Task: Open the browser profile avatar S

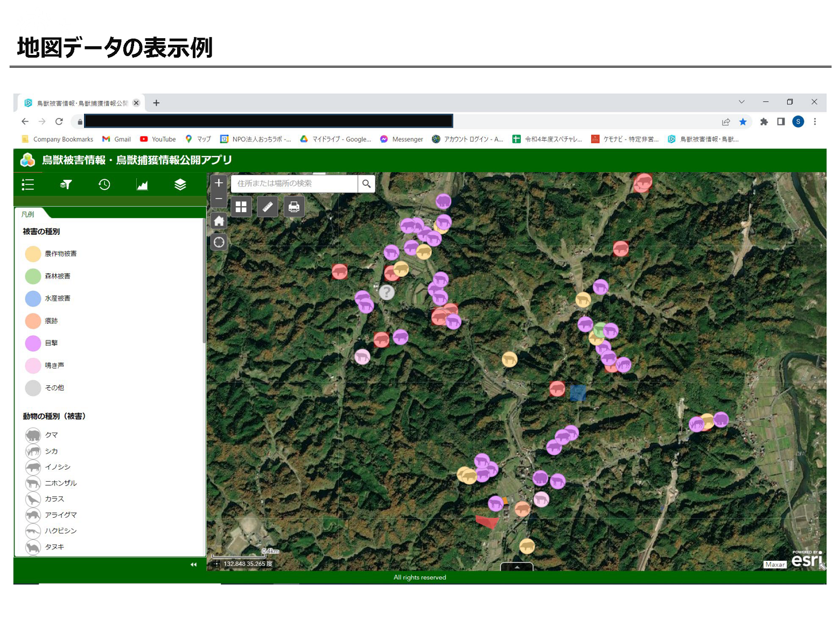Action: pos(798,122)
